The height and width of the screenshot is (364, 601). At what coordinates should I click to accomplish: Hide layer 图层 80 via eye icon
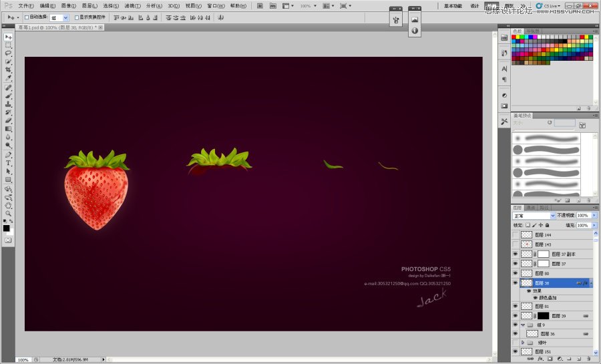coord(515,273)
